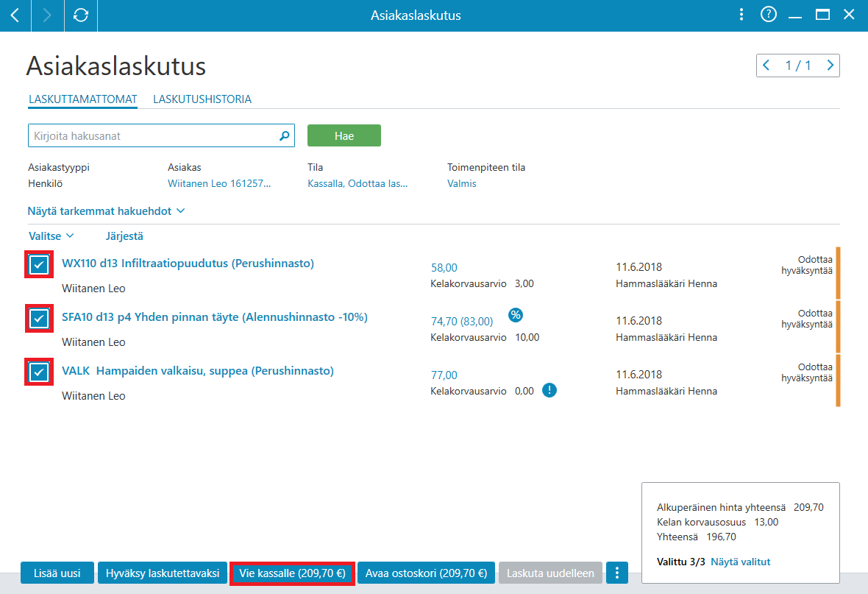The image size is (868, 594).
Task: Expand Näytä tarkemmat hakuehdot
Action: pos(106,211)
